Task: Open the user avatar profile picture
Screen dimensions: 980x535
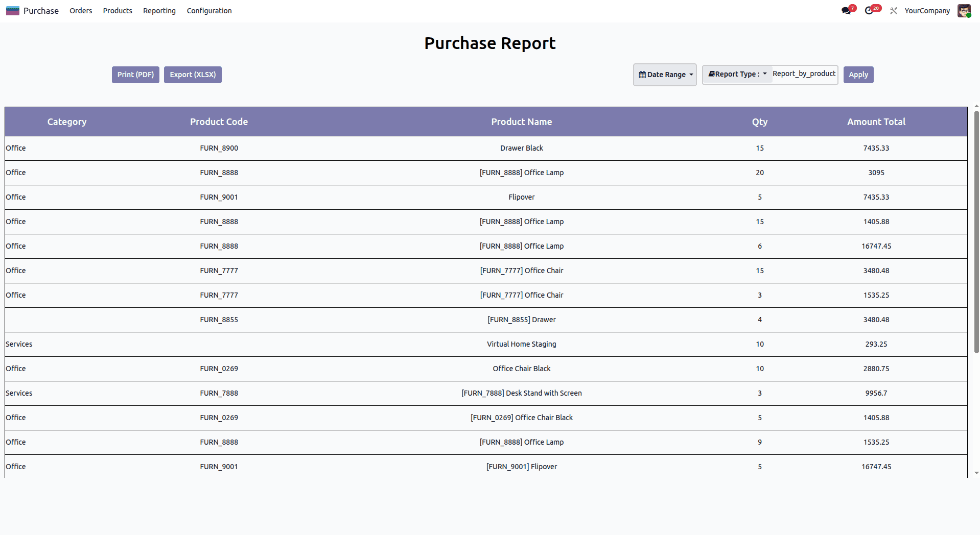Action: pos(964,10)
